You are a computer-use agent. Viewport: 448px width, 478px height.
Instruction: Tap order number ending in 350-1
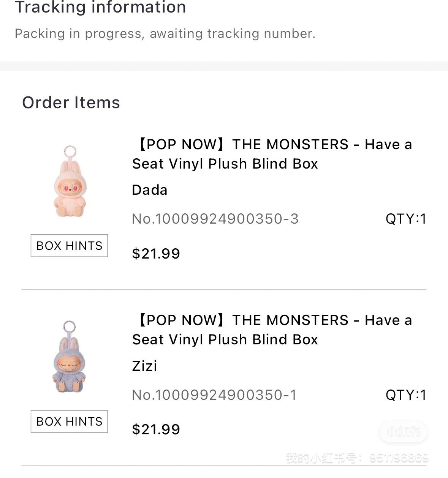[x=214, y=395]
